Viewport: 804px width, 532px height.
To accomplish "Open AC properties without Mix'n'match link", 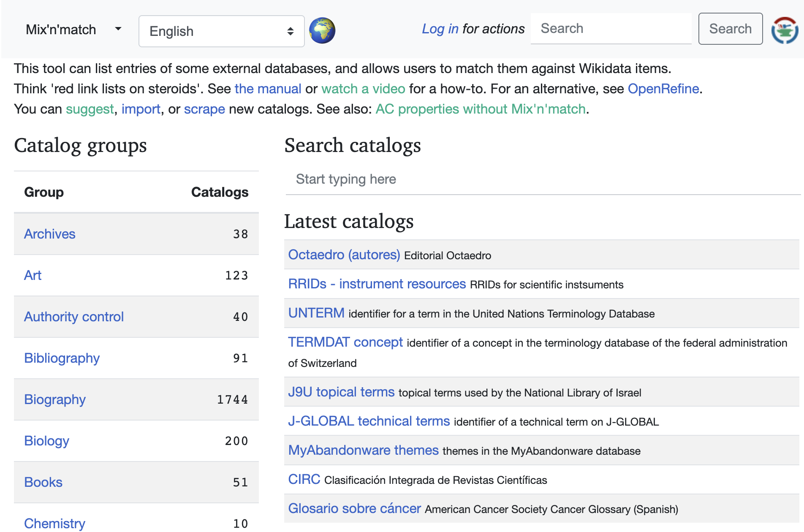I will coord(481,109).
